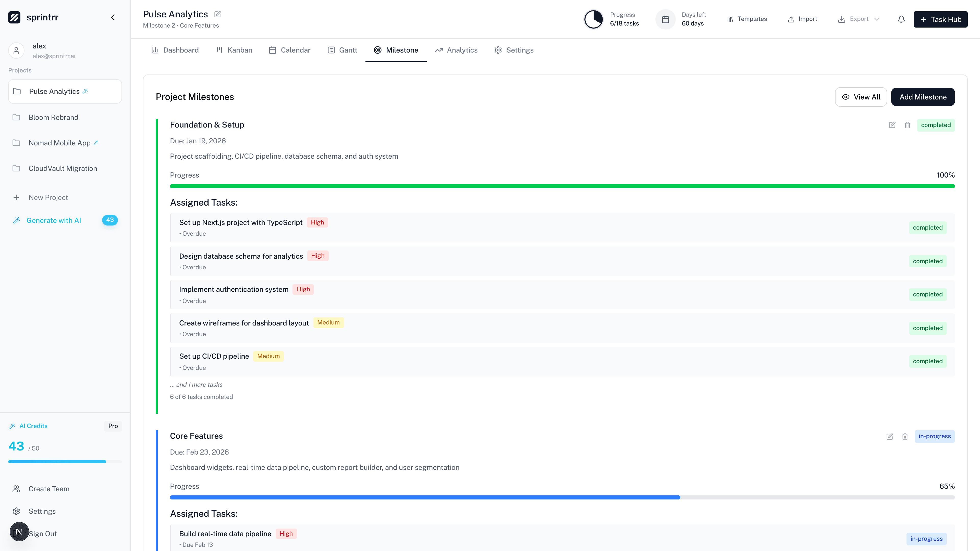Open the notifications bell icon
Screen dimensions: 980x551
pyautogui.click(x=901, y=19)
